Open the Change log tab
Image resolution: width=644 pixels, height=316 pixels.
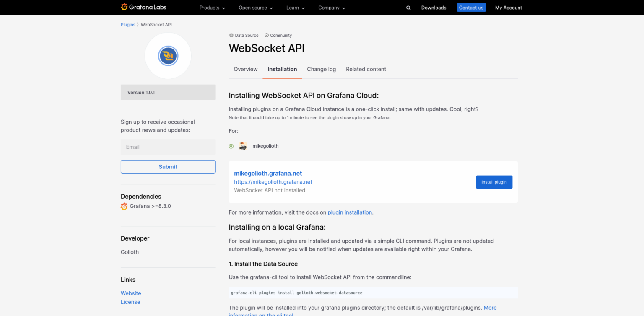(x=321, y=69)
